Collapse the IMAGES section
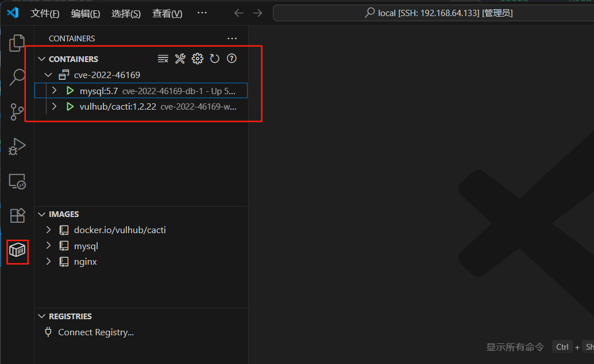 coord(42,214)
